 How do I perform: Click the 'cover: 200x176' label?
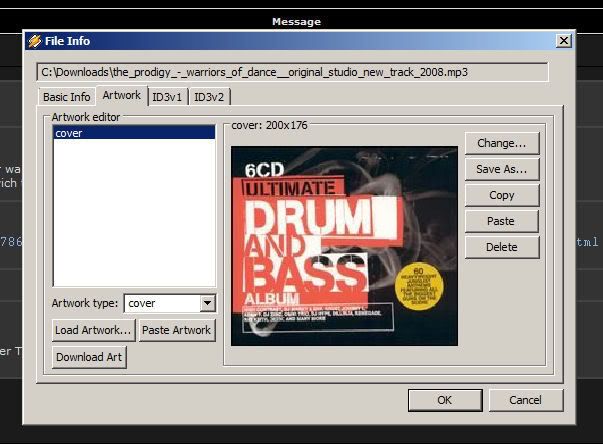tap(269, 125)
